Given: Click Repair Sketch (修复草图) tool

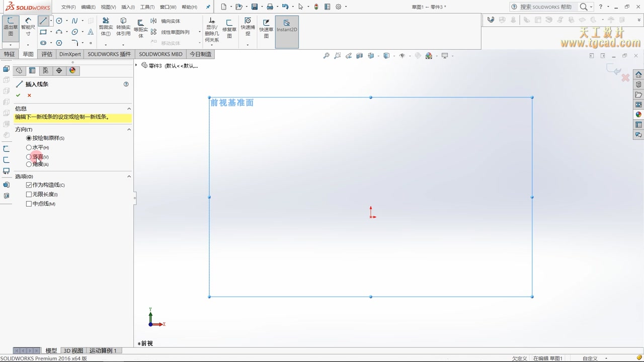Looking at the screenshot, I should [229, 29].
